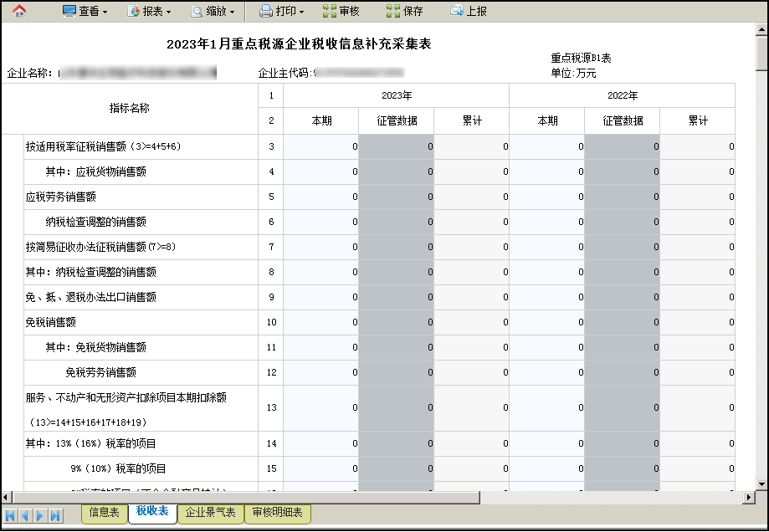The width and height of the screenshot is (769, 532).
Task: Click the horizontal scrollbar right arrow
Action: pos(749,497)
